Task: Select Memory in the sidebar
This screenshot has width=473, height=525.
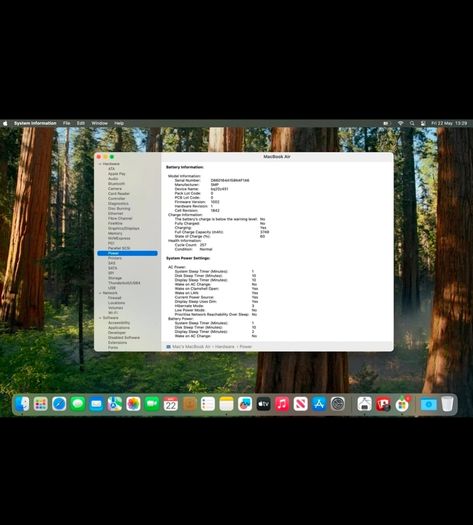Action: pyautogui.click(x=115, y=233)
